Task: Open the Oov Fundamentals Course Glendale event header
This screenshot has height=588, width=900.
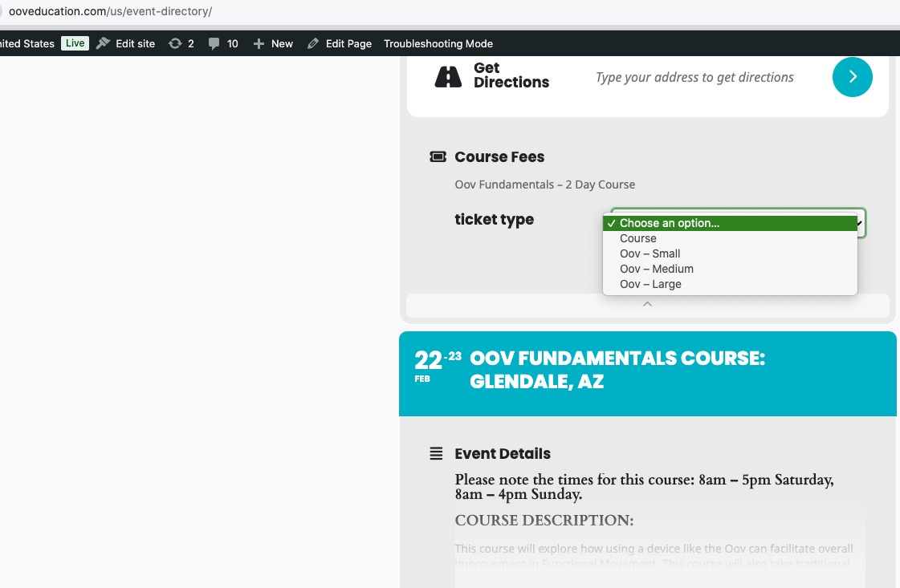Action: click(x=647, y=374)
